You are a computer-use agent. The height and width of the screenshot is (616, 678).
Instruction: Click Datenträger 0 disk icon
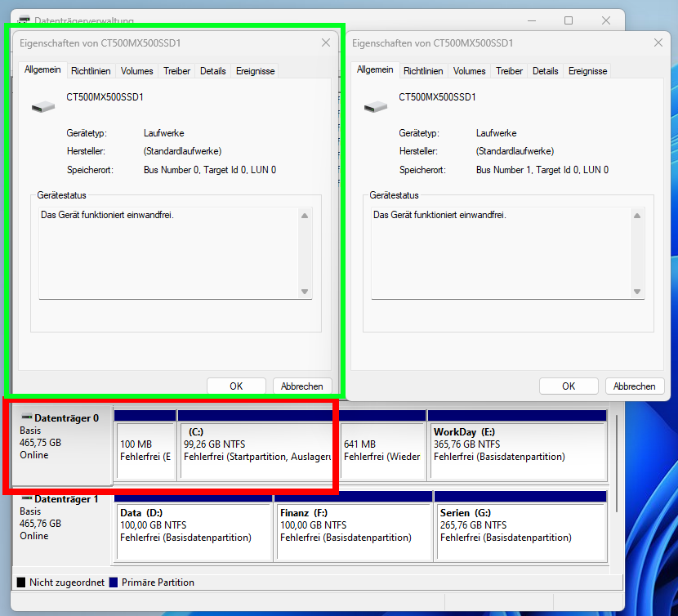(27, 417)
